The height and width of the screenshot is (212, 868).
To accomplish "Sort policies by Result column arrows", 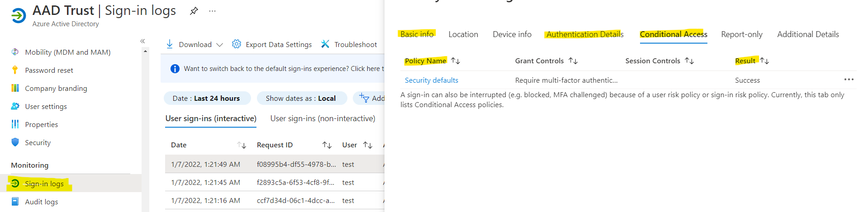I will (x=764, y=61).
